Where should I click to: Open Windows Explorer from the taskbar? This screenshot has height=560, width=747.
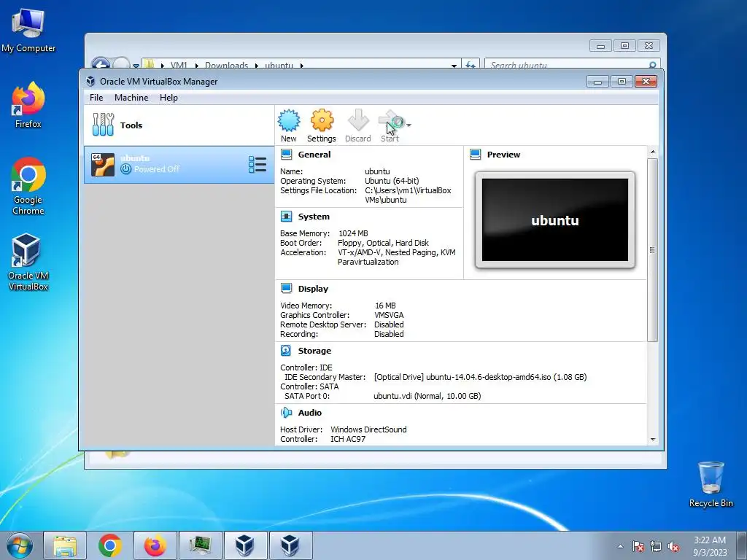pos(65,545)
